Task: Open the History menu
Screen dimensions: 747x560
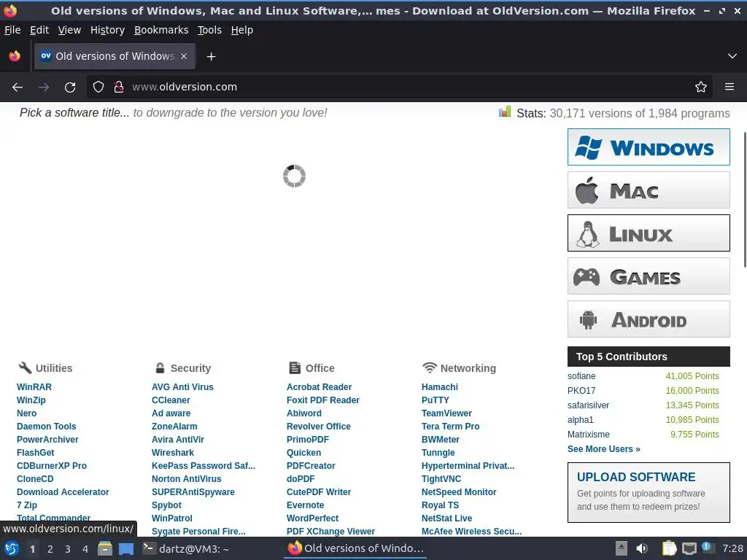Action: click(x=108, y=30)
